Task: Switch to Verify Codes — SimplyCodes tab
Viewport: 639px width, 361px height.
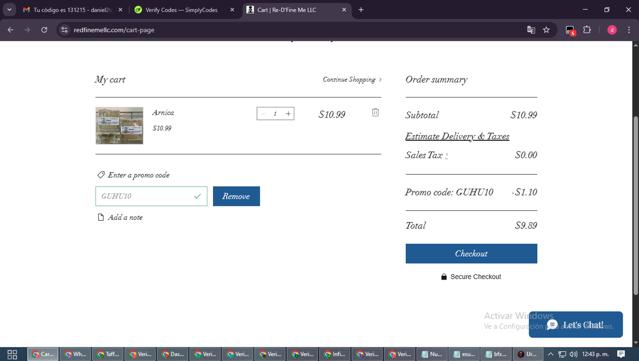Action: coord(181,10)
